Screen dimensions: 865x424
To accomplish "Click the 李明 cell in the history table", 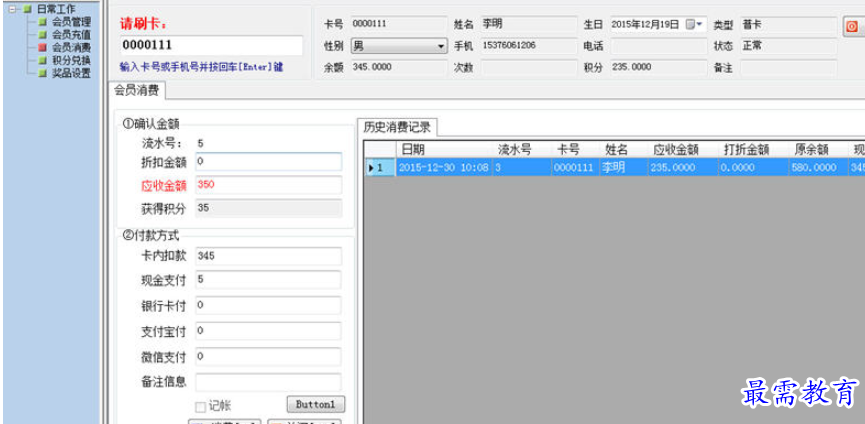I will 623,168.
